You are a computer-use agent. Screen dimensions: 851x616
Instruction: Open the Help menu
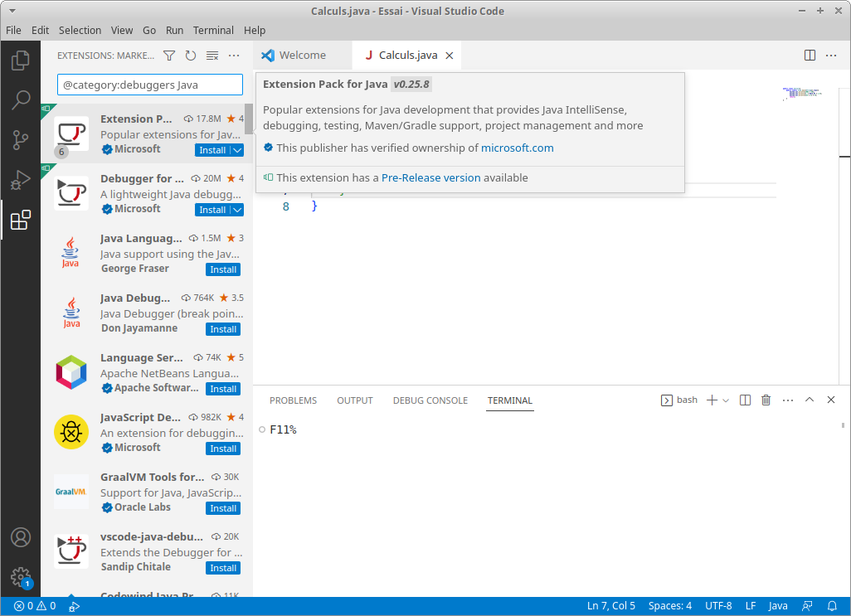(255, 31)
